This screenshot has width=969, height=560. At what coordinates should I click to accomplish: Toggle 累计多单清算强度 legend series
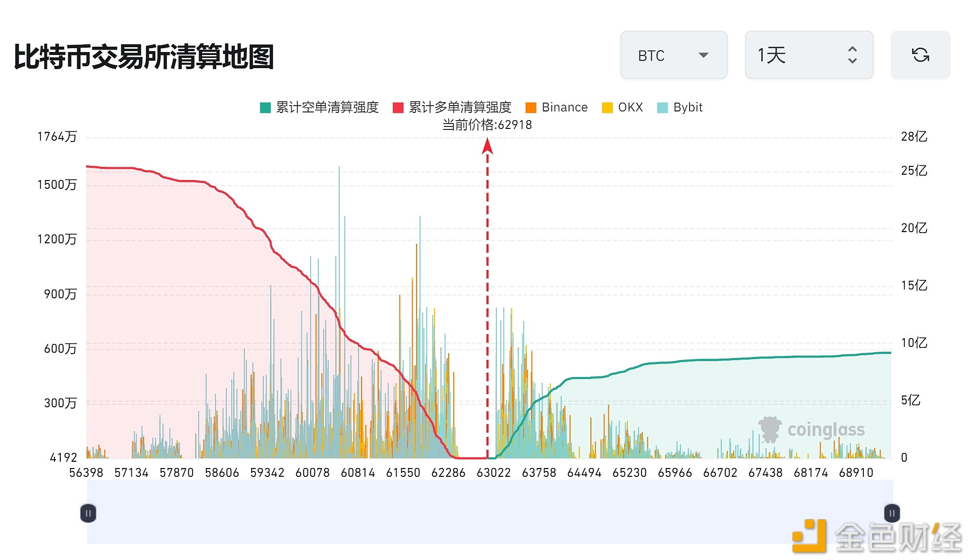(x=452, y=108)
